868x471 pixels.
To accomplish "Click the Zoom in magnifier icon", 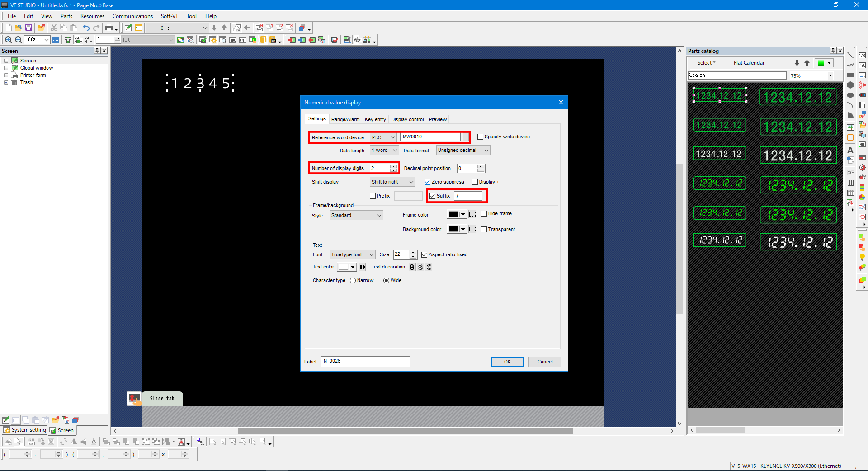I will [8, 40].
